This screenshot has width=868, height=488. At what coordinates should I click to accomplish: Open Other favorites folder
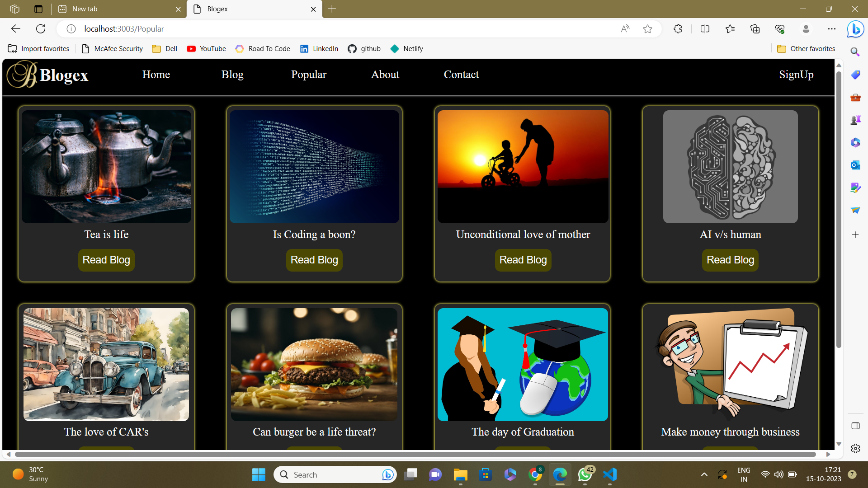click(806, 49)
